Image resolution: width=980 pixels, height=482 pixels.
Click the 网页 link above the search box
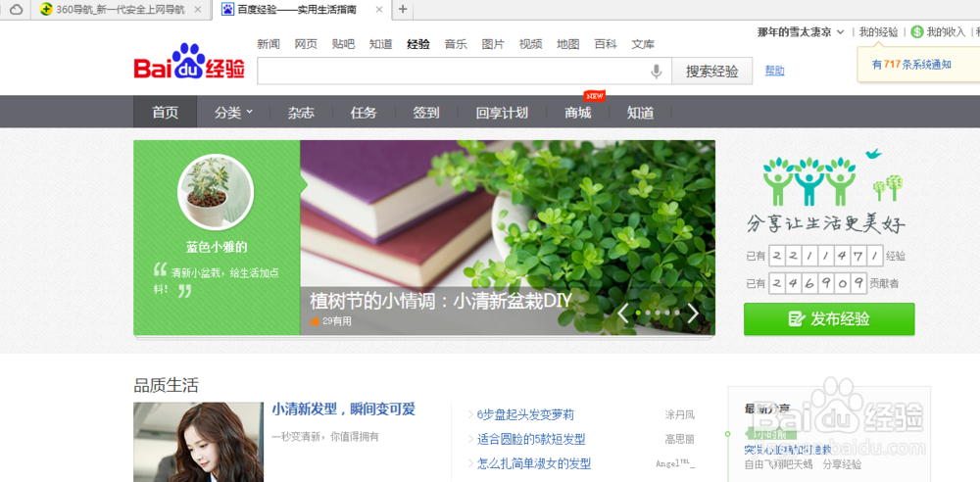306,44
